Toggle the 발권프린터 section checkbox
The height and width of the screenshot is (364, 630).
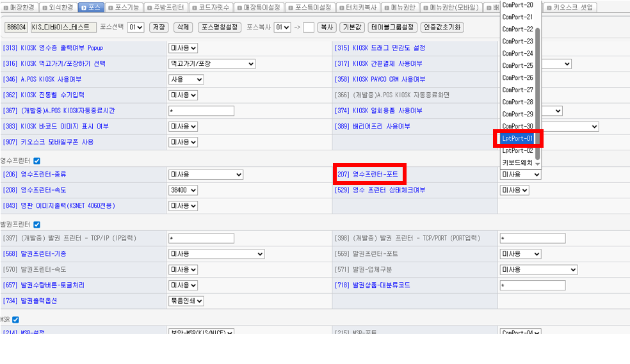(36, 225)
